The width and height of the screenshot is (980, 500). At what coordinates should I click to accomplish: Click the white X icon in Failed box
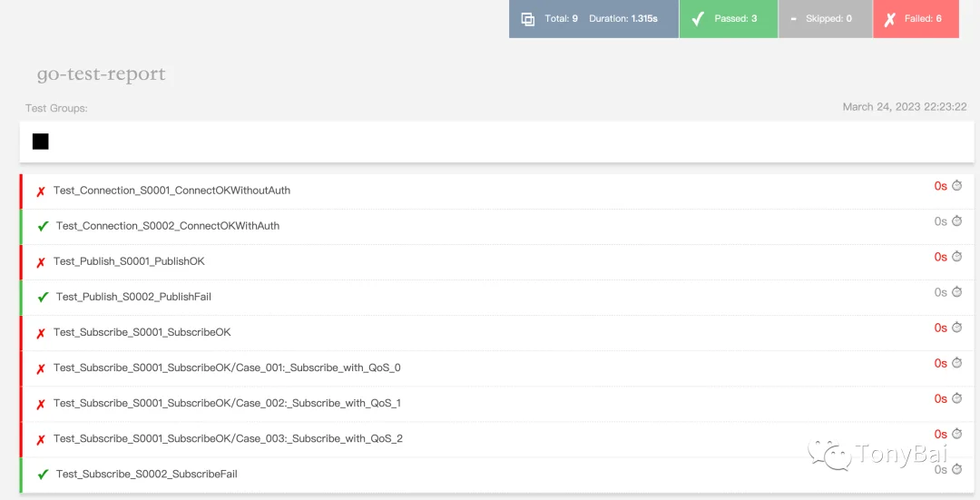[889, 19]
